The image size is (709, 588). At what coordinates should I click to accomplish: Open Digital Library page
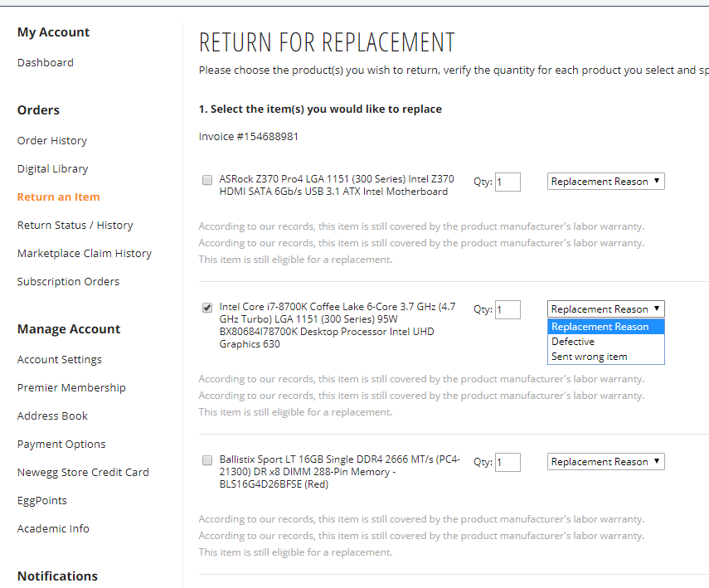[x=53, y=168]
